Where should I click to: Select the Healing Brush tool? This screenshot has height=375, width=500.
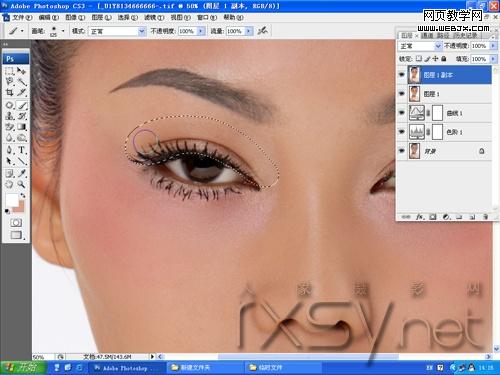[x=9, y=105]
